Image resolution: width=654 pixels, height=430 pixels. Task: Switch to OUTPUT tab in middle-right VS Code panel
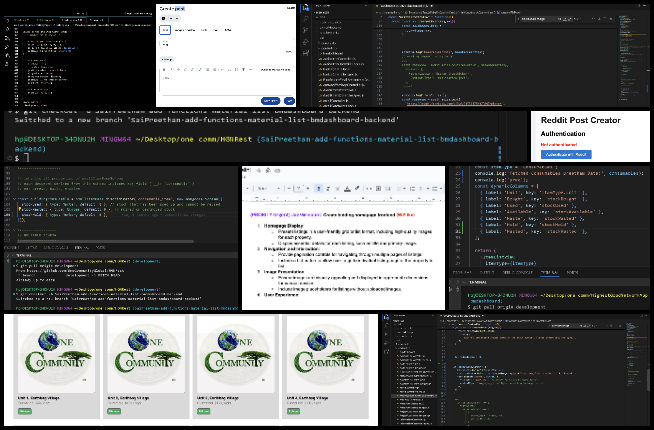(x=487, y=272)
